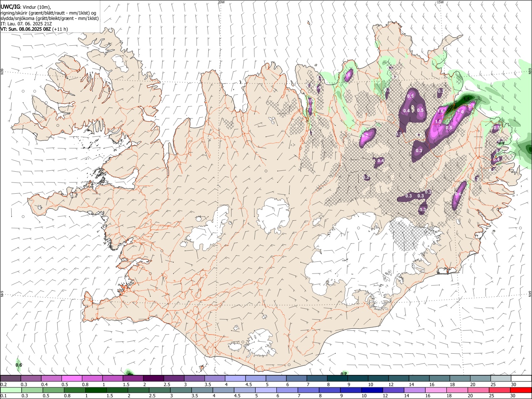Image resolution: width=532 pixels, height=399 pixels.
Task: Click the pink 0.7 precipitation blob in north
Action: pos(367,137)
